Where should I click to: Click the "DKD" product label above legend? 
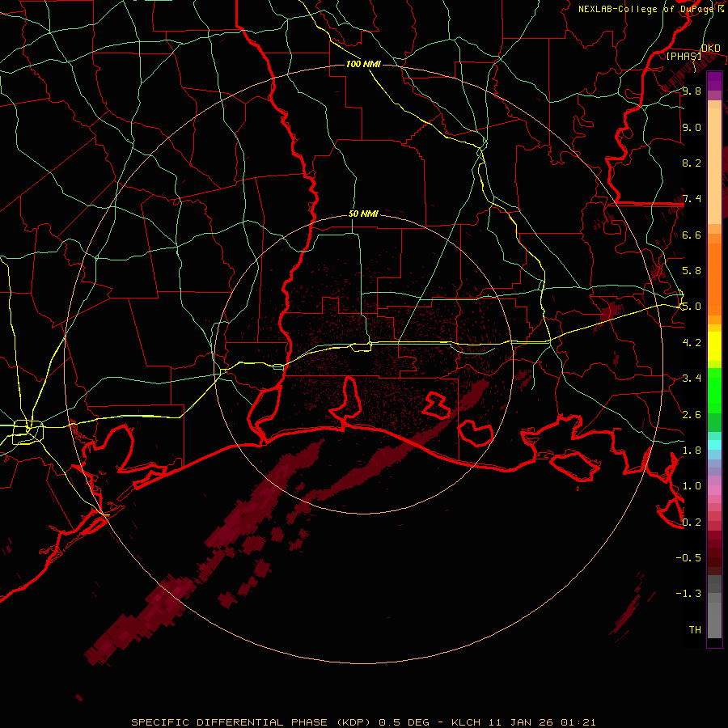[710, 48]
